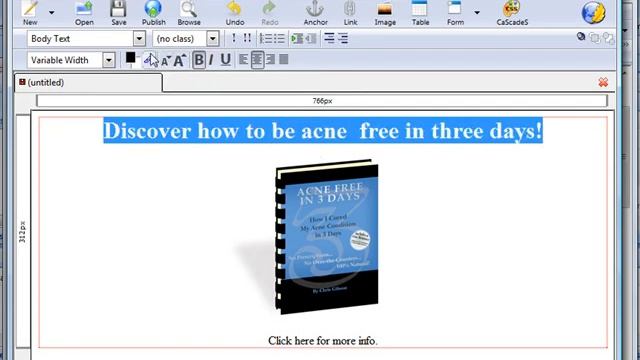Viewport: 640px width, 360px height.
Task: Save the document via Save icon
Action: tap(119, 13)
